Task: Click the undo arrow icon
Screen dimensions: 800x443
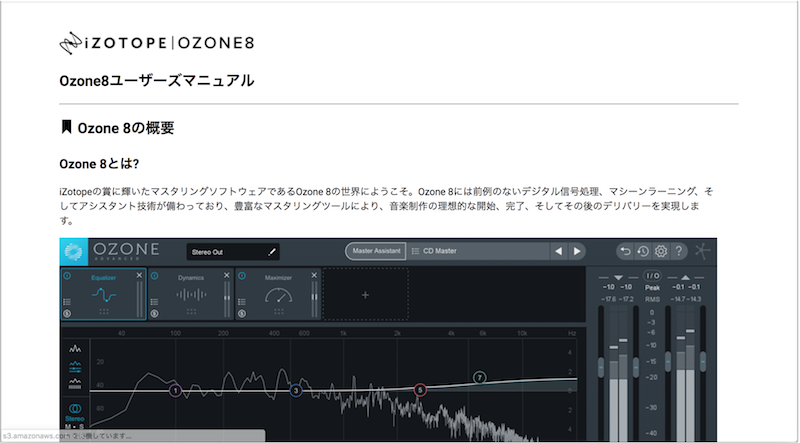Action: [626, 251]
